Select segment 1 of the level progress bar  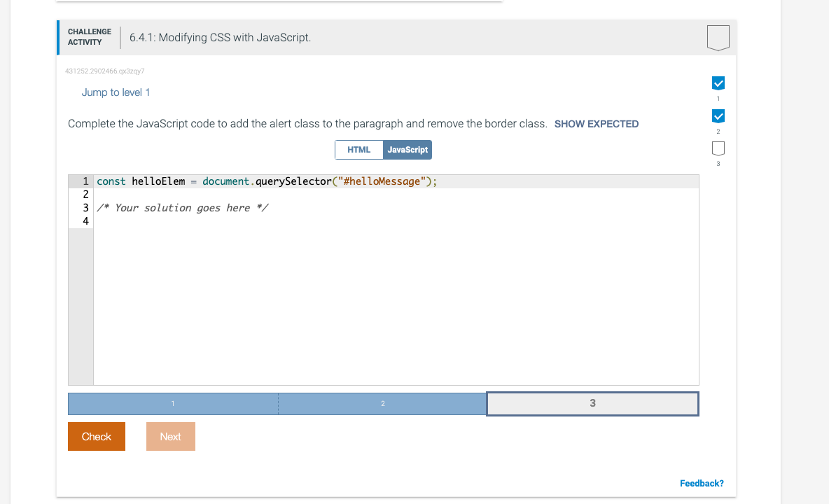172,403
